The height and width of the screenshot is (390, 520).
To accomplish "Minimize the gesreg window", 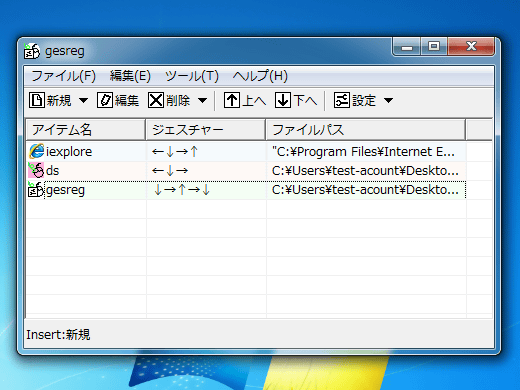I will coord(407,47).
